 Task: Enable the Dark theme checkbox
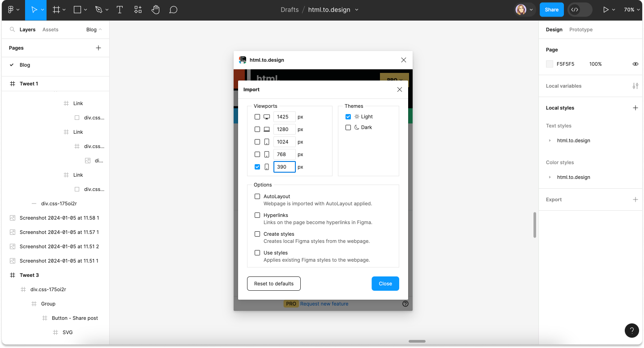click(348, 127)
